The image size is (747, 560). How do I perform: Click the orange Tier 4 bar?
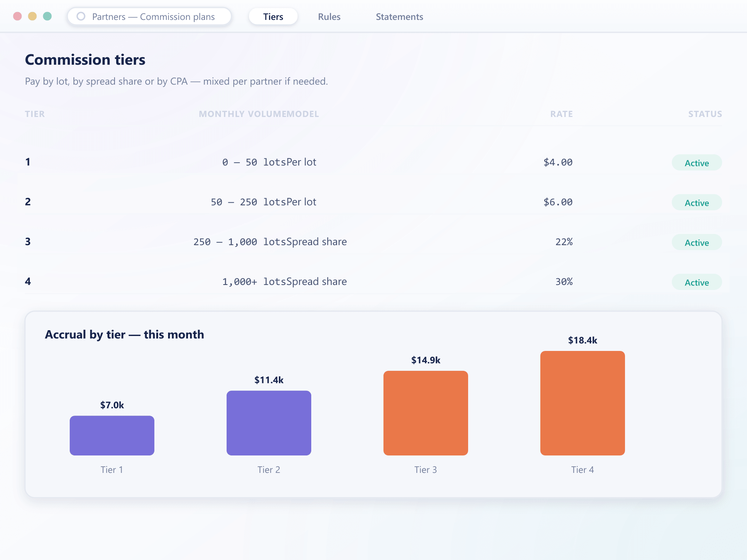point(583,403)
